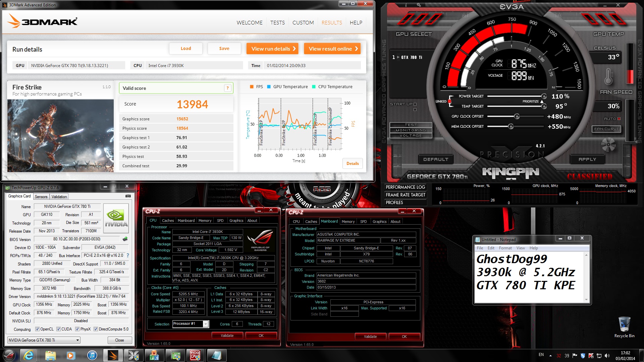Open CUSTOM tab in 3DMark
Screen dimensions: 644x362
click(303, 22)
